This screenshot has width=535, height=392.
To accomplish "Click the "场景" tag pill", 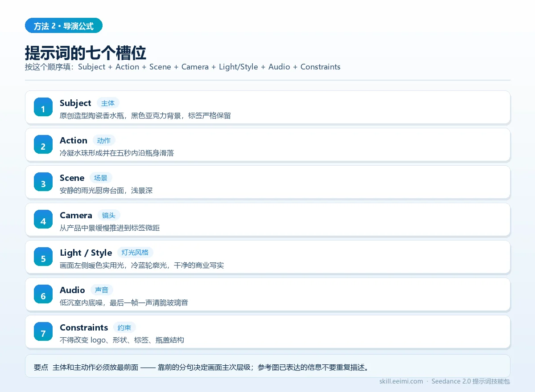I will pyautogui.click(x=101, y=178).
